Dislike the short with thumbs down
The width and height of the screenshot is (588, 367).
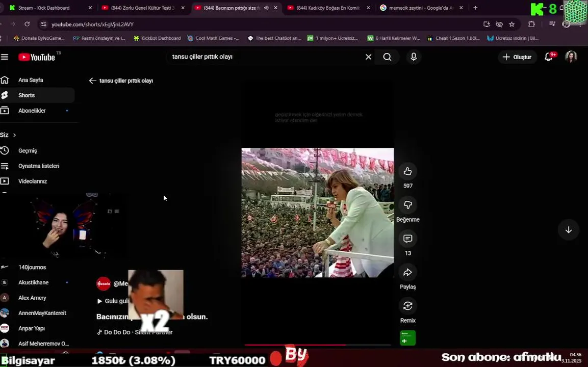(x=407, y=205)
